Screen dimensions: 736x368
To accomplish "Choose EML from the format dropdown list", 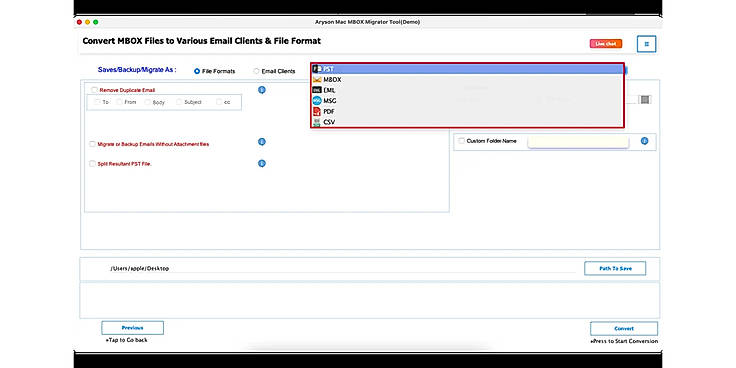I will [x=467, y=90].
